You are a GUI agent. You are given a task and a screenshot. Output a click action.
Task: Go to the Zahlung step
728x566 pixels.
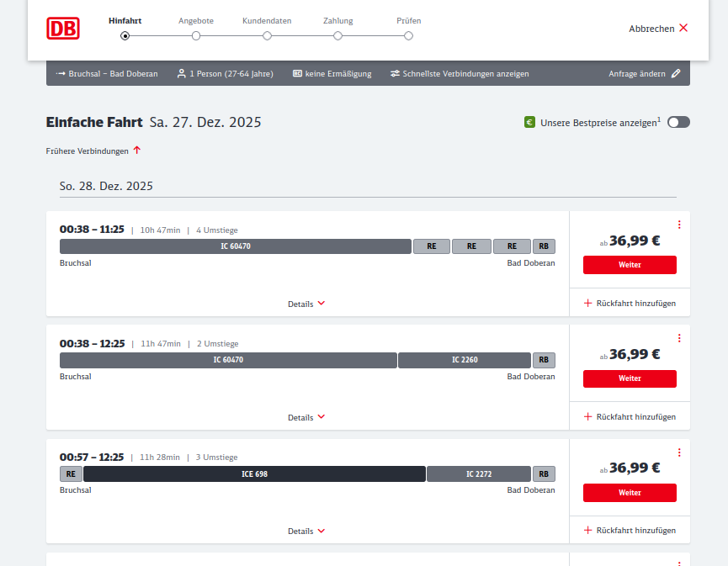click(x=337, y=35)
